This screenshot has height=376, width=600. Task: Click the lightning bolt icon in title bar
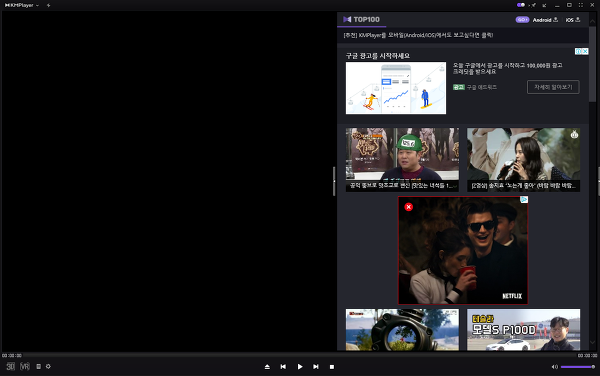tap(49, 5)
